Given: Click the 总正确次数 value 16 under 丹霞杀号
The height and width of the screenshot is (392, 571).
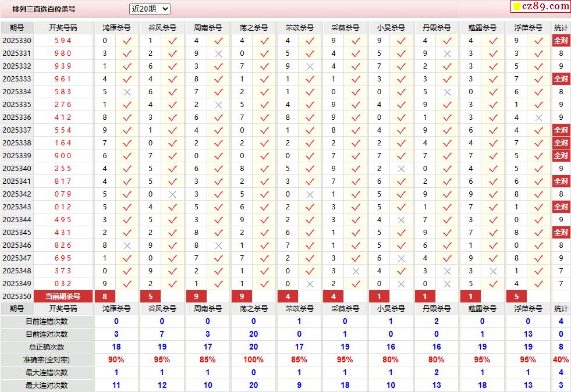Looking at the screenshot, I should pos(437,347).
